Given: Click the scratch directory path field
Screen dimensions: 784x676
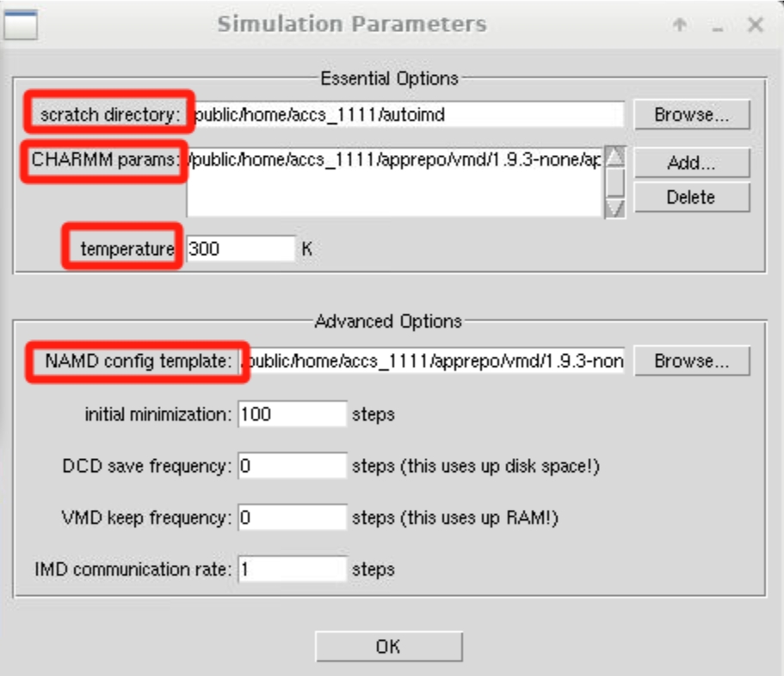Looking at the screenshot, I should [408, 115].
